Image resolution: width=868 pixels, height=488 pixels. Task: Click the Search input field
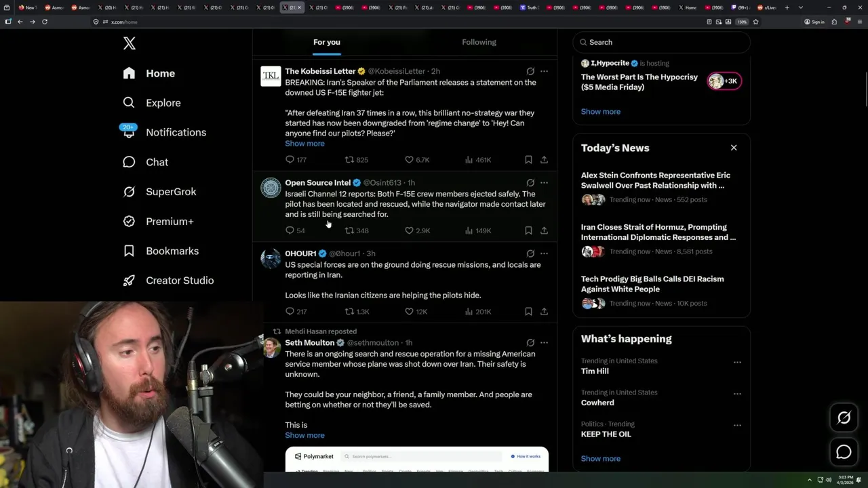coord(661,42)
